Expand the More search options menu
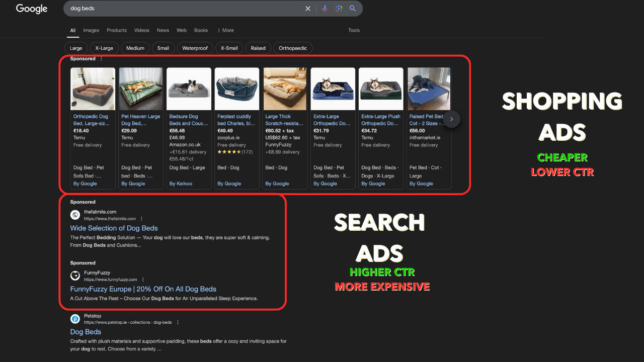This screenshot has height=362, width=644. (225, 30)
